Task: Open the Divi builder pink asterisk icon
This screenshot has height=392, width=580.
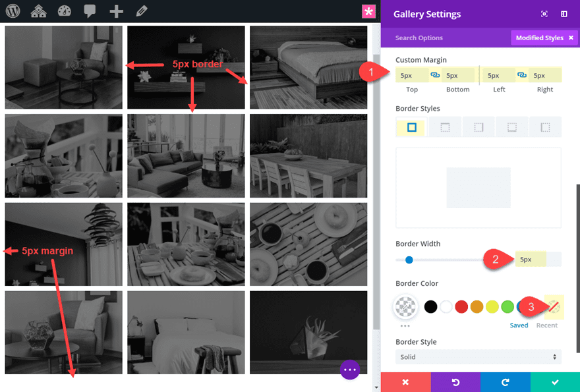Action: (x=369, y=11)
